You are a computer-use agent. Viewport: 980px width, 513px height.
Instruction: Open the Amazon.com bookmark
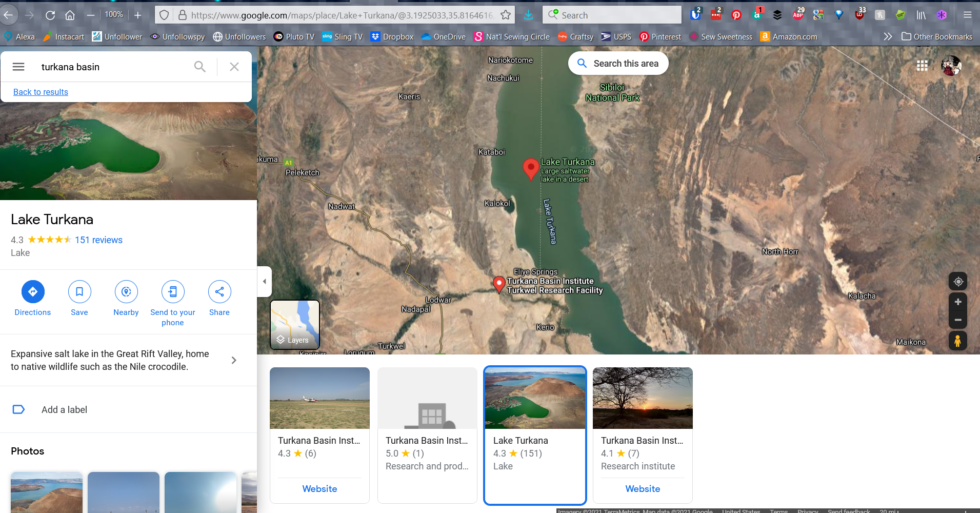[789, 36]
